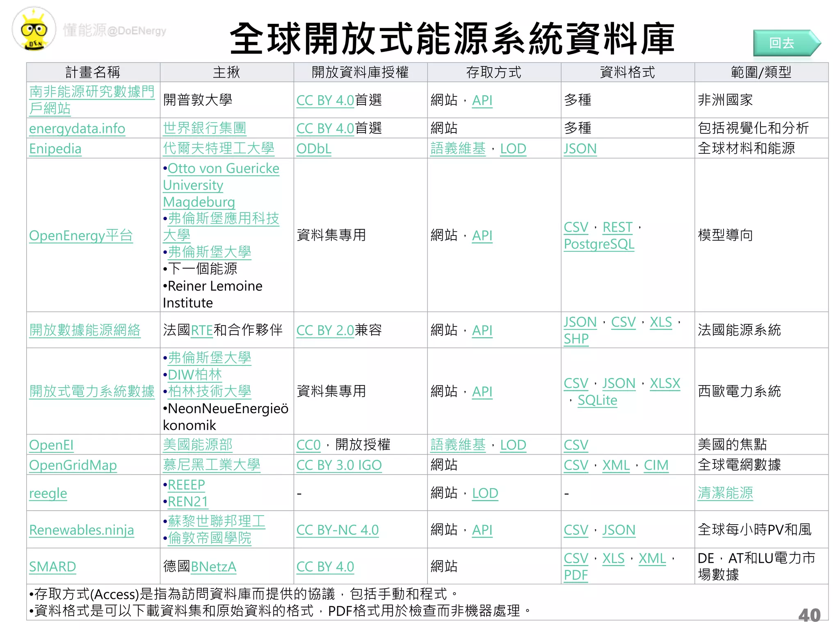The height and width of the screenshot is (630, 840).
Task: Click 清潔能源 link in reegle row
Action: [726, 493]
